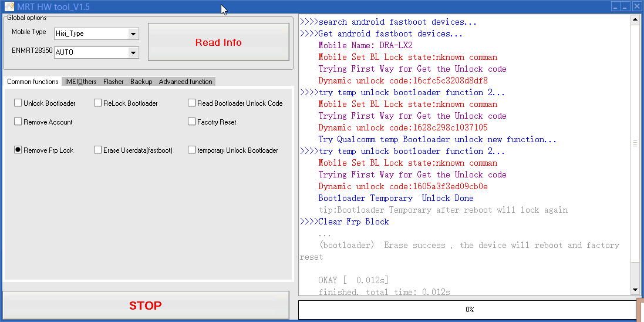
Task: Check Erase Userdata(fastboot) checkbox
Action: (97, 150)
